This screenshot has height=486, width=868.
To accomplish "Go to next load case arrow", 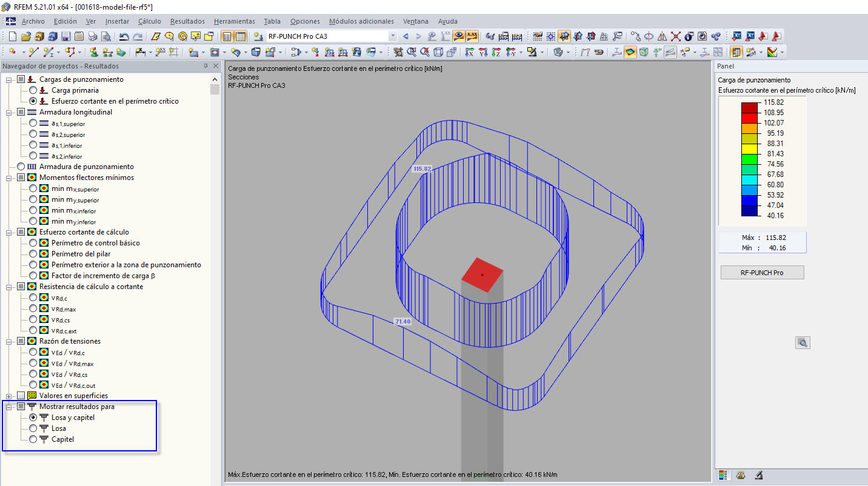I will click(x=418, y=36).
